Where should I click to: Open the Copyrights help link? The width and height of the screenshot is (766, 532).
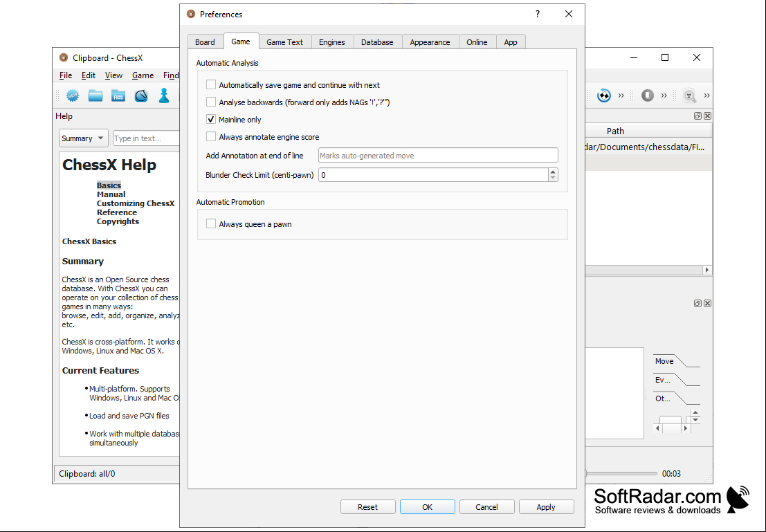tap(118, 221)
